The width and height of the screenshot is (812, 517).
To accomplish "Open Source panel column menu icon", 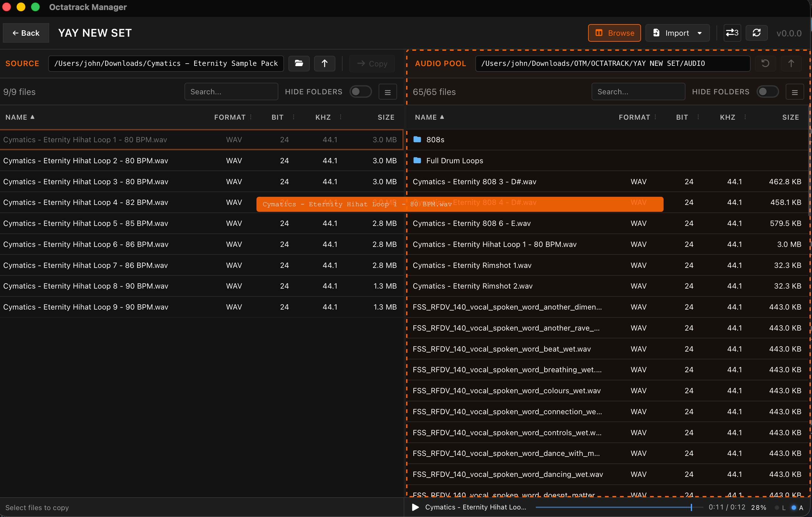I will tap(387, 92).
